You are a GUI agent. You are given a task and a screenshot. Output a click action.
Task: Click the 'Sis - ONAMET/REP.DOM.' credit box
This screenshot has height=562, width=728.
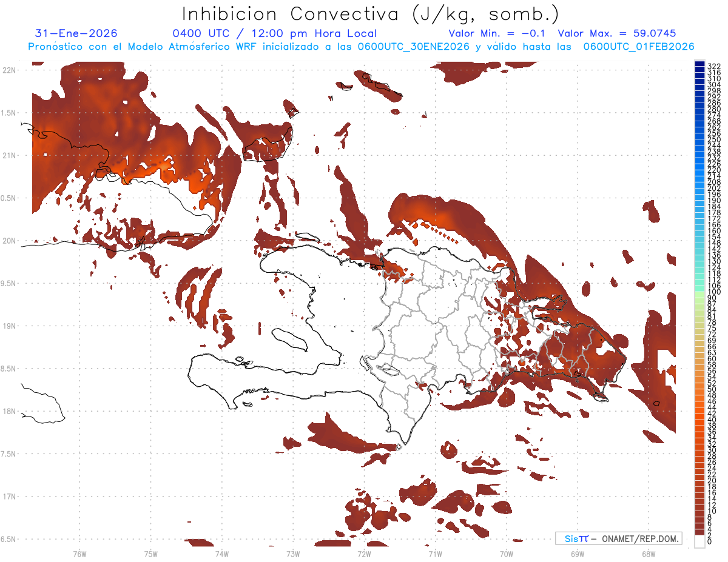pos(618,538)
